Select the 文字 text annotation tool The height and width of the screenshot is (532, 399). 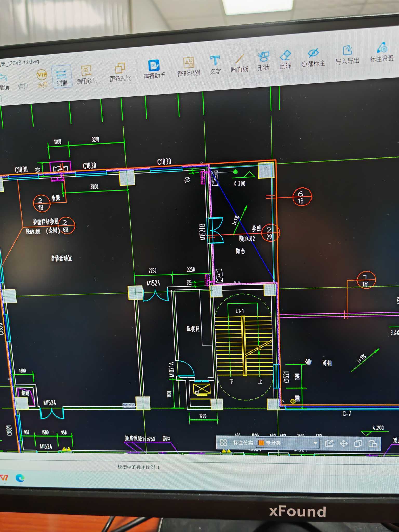click(x=215, y=65)
